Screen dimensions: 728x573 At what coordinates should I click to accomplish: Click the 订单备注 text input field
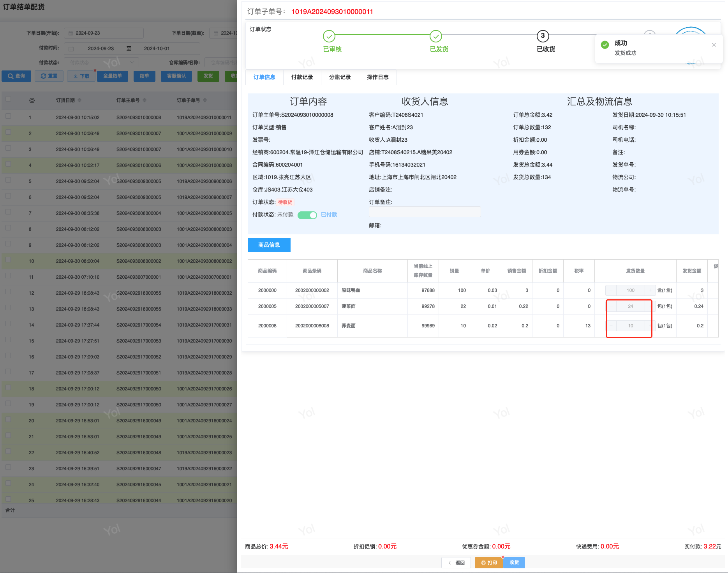[x=425, y=212]
